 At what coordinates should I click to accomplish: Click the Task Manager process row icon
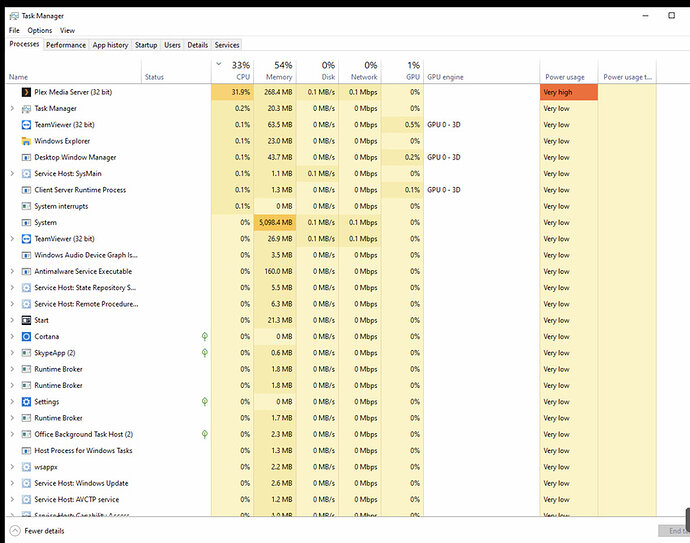click(x=26, y=108)
